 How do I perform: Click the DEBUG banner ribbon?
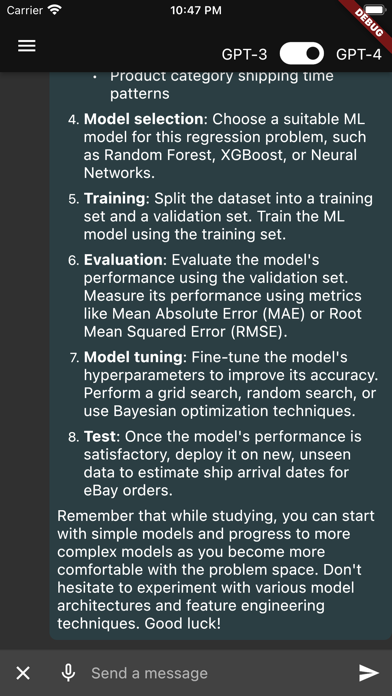click(x=367, y=20)
